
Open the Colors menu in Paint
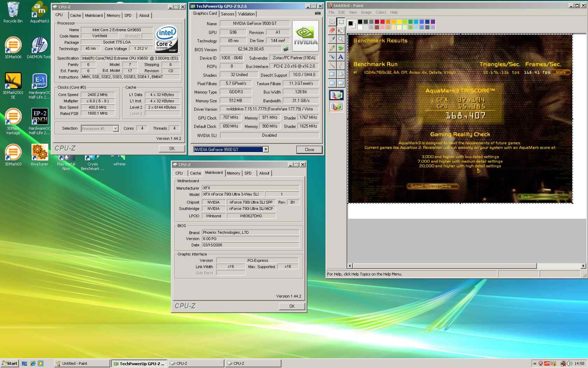[381, 12]
